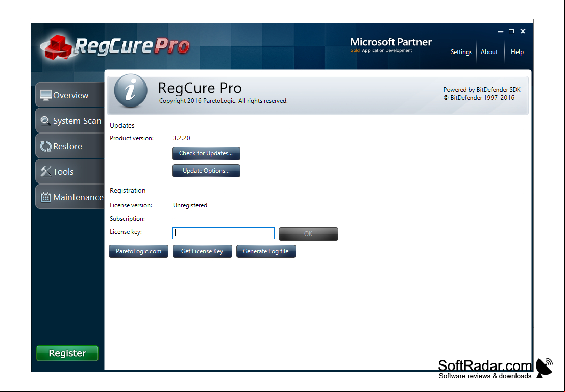This screenshot has height=392, width=565.
Task: Click Generate Log file
Action: (266, 251)
